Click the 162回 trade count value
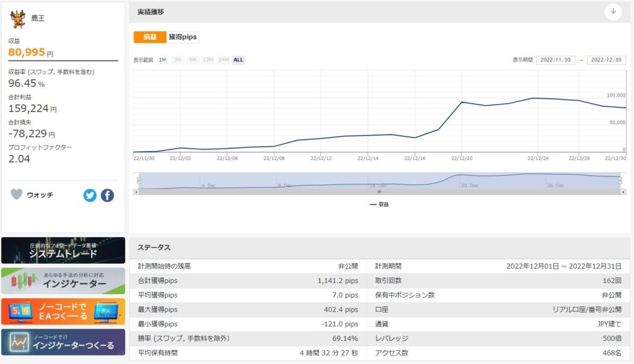 pos(612,280)
